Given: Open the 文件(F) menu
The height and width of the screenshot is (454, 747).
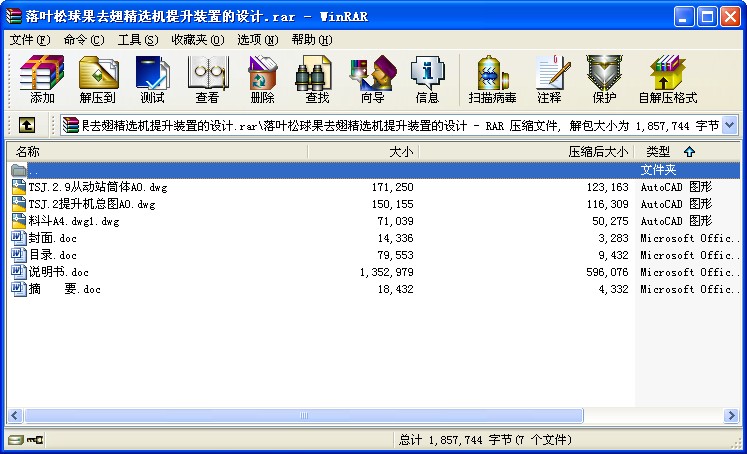Looking at the screenshot, I should [30, 40].
